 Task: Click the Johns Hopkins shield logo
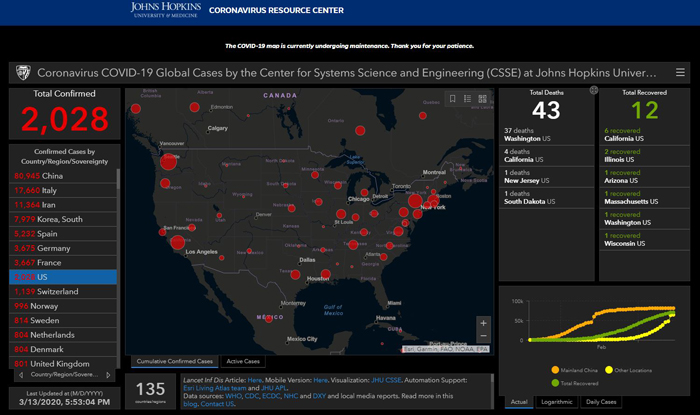pyautogui.click(x=23, y=72)
